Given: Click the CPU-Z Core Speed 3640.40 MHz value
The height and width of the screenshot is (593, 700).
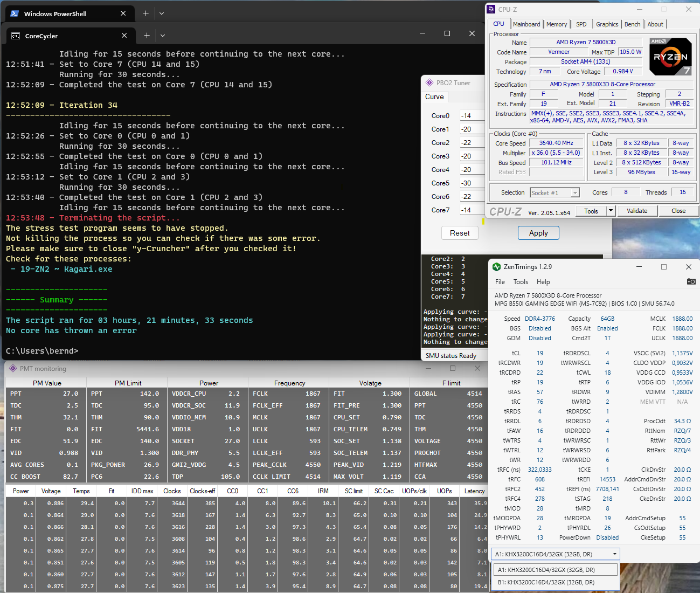Looking at the screenshot, I should [556, 143].
